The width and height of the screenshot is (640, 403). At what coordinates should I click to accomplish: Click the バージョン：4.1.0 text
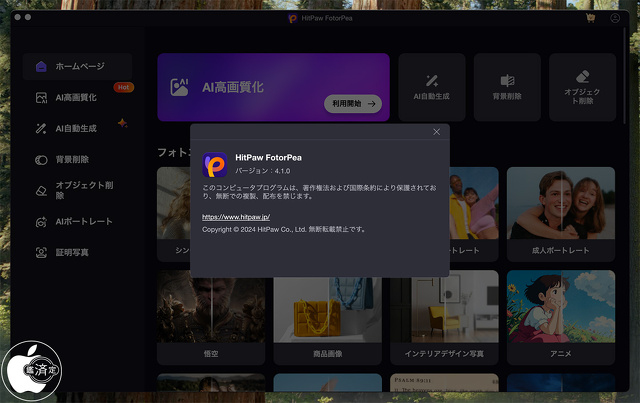[x=262, y=171]
